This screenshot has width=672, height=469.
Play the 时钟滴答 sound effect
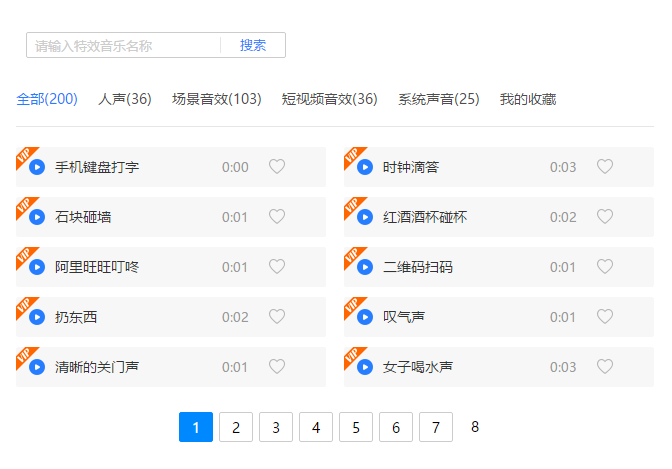pyautogui.click(x=365, y=167)
